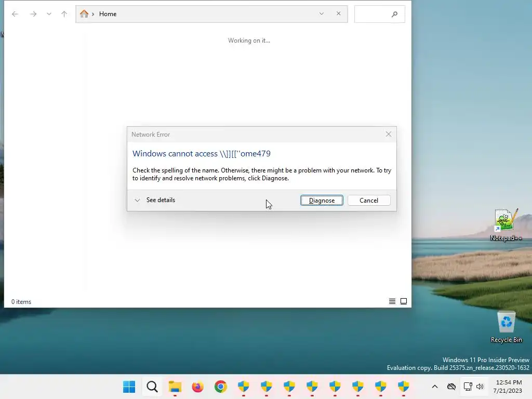The width and height of the screenshot is (532, 399).
Task: Cancel the Network Error dialog
Action: [369, 201]
